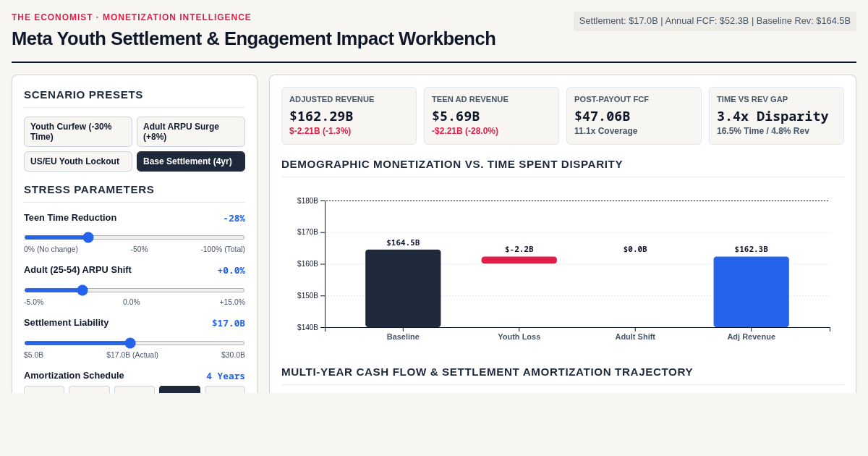Click the settlement summary badge in header
This screenshot has width=868, height=456.
pyautogui.click(x=715, y=21)
